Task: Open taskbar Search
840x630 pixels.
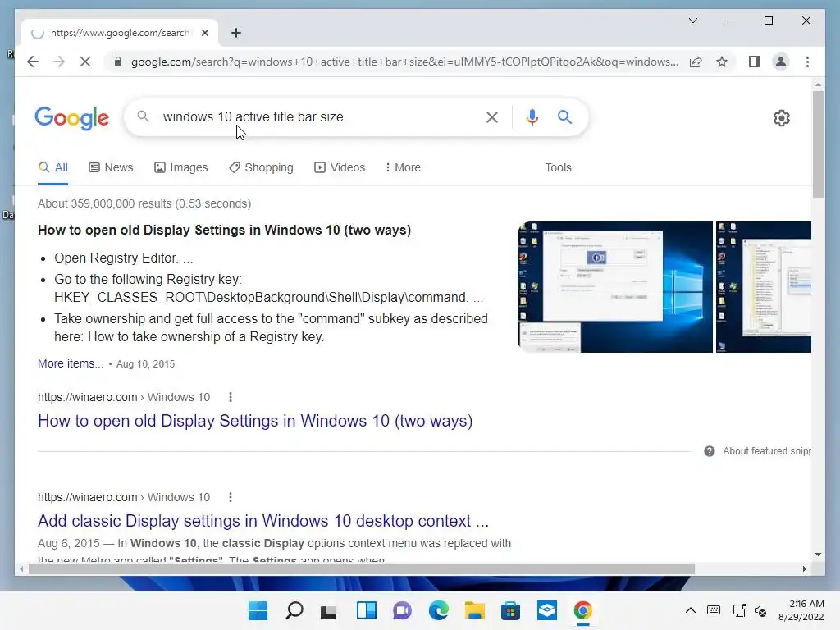Action: click(294, 610)
